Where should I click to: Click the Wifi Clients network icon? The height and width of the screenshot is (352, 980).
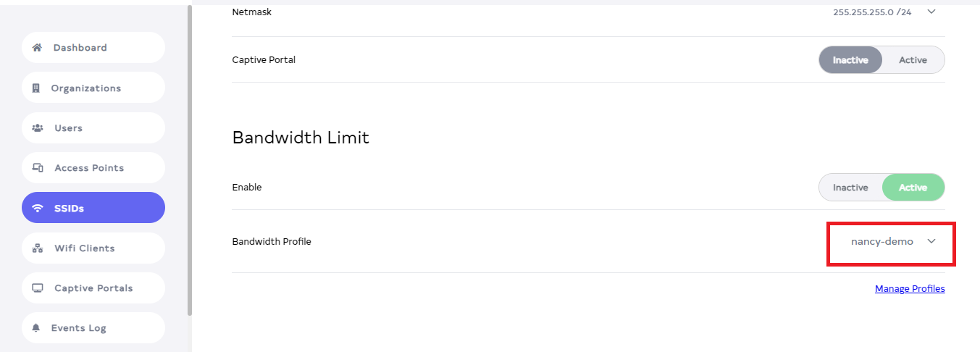(x=38, y=248)
